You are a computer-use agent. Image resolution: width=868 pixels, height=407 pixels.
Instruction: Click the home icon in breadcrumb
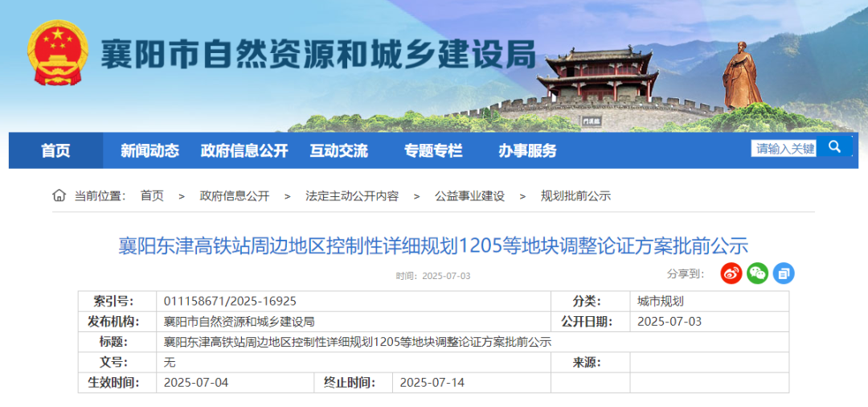(59, 195)
